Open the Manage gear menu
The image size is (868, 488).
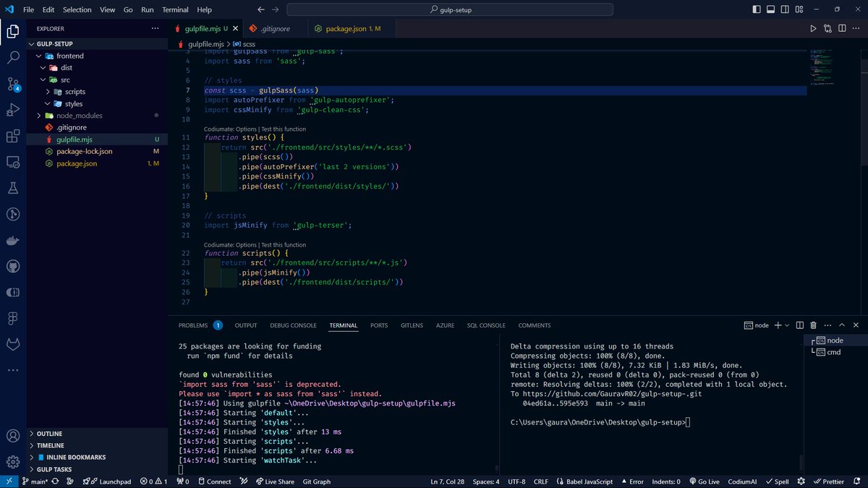13,462
